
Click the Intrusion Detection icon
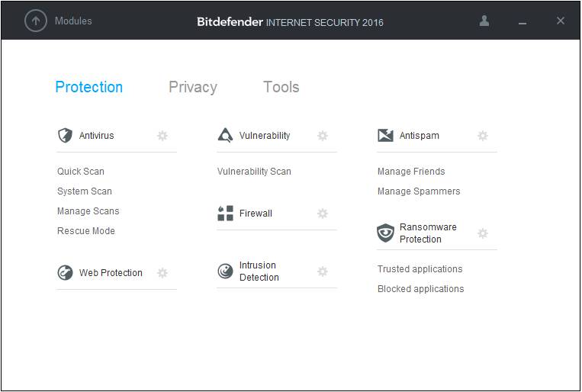click(225, 272)
